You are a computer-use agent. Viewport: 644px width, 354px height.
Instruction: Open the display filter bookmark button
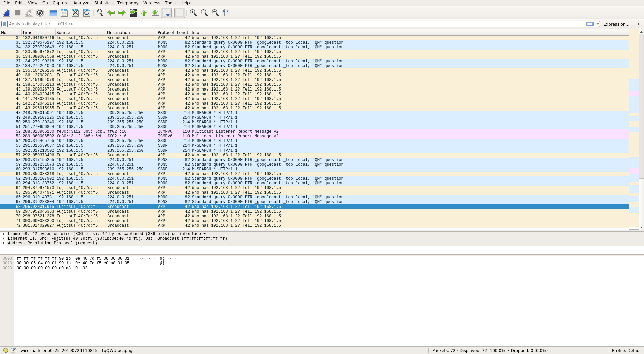[x=4, y=24]
